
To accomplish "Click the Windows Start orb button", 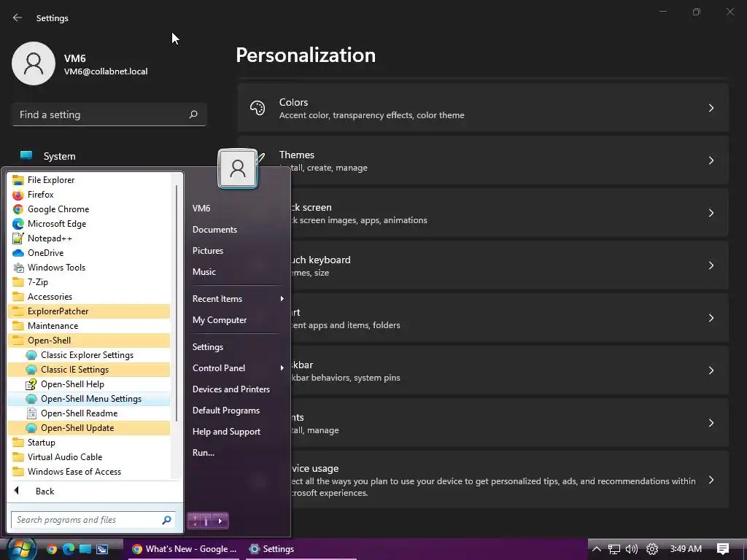I will click(21, 549).
